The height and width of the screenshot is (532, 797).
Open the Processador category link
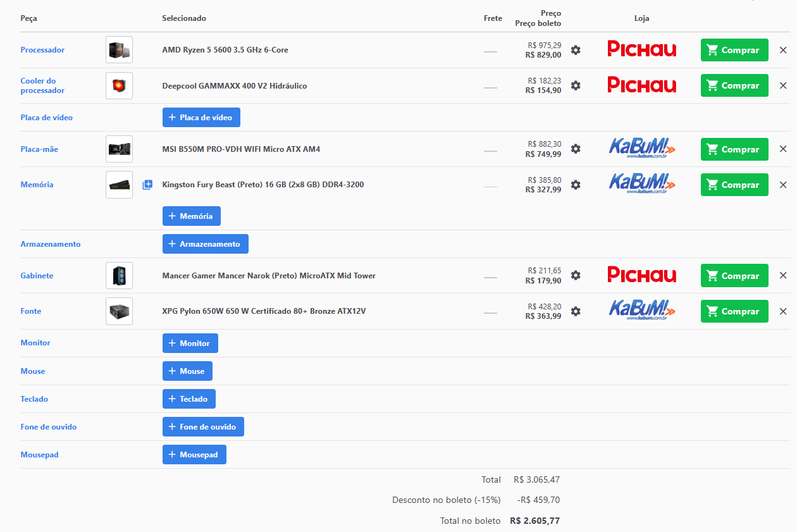(x=42, y=50)
